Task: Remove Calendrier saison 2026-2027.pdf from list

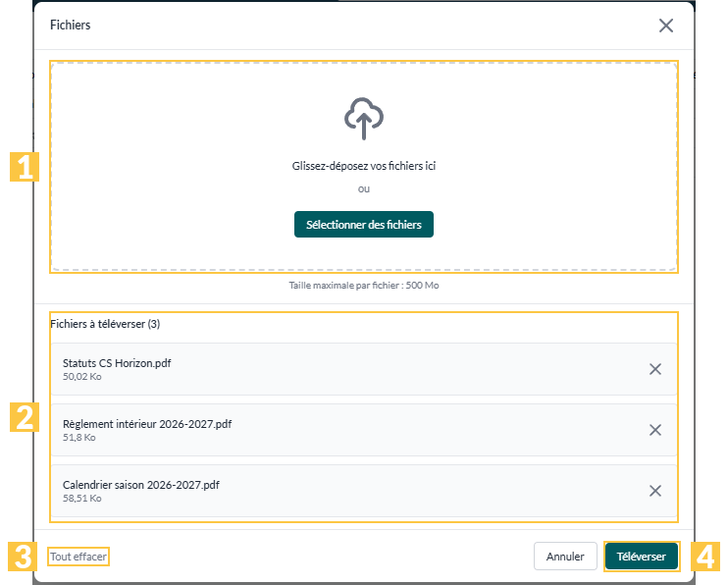Action: coord(655,491)
